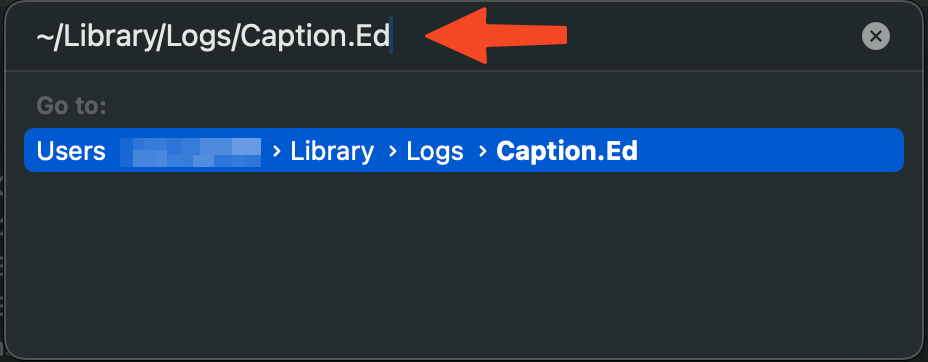Click the chevron before Logs in suggestion
Viewport: 928px width, 362px height.
(392, 151)
